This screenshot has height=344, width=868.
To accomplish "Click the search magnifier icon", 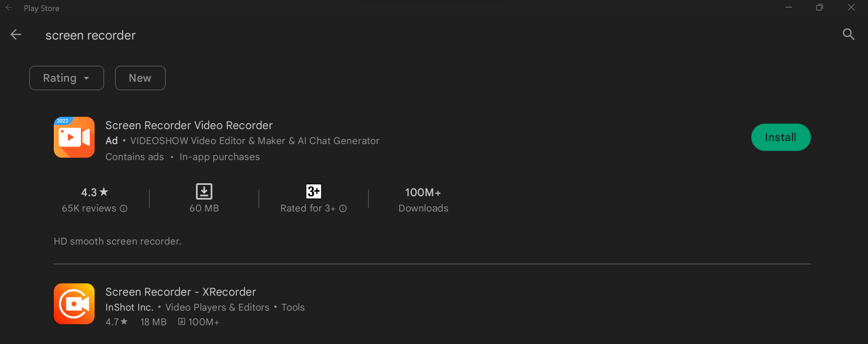I will [848, 34].
